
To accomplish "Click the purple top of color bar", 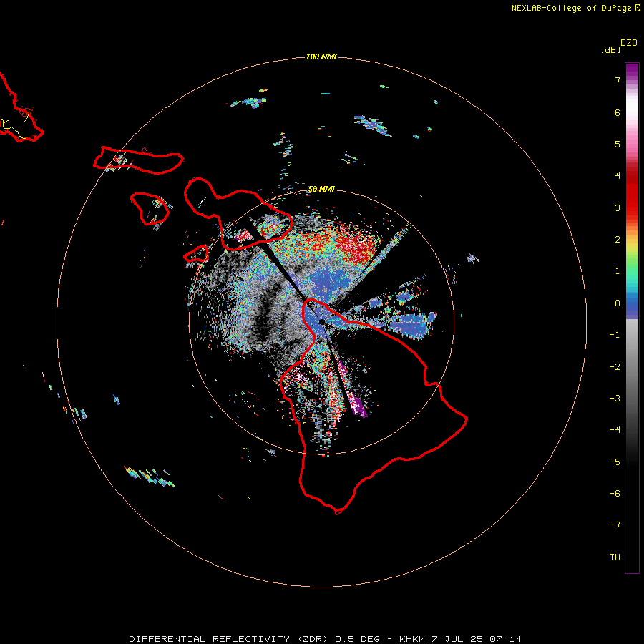I will 632,69.
